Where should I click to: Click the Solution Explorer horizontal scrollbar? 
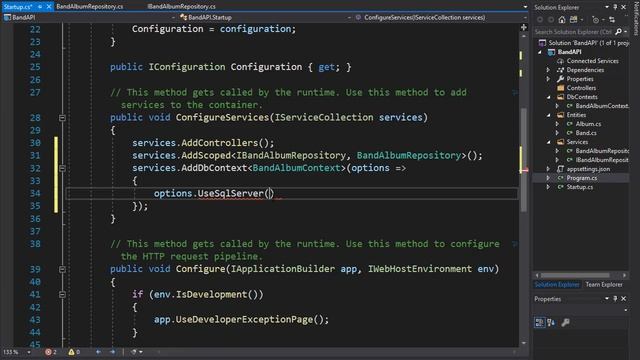(x=575, y=276)
